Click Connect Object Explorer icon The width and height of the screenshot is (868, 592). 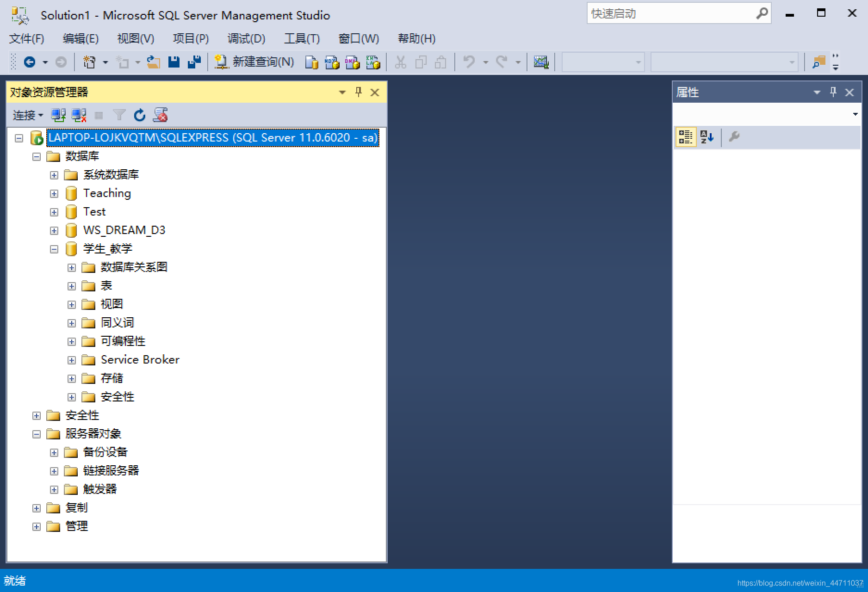tap(58, 115)
